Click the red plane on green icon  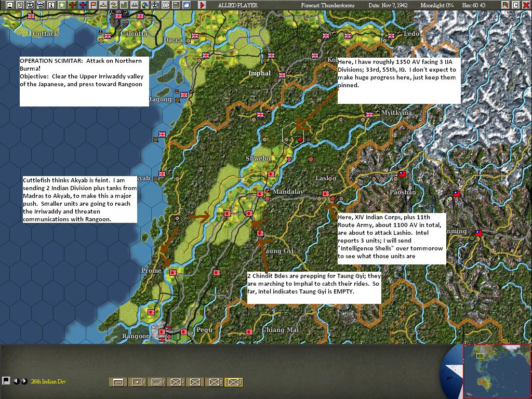72,5
